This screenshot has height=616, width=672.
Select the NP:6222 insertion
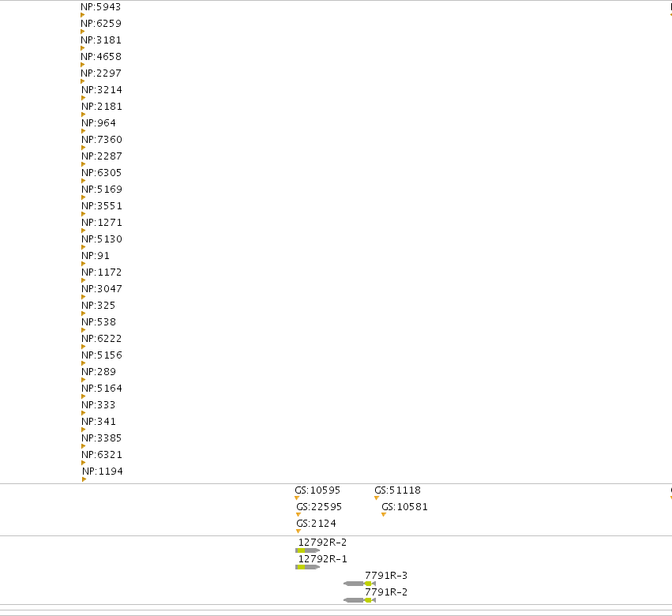[x=102, y=339]
